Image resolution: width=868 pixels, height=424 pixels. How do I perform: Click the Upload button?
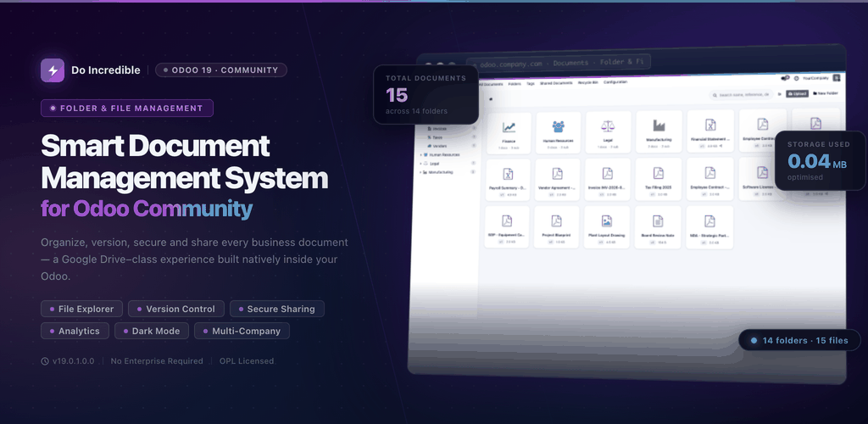(x=797, y=94)
